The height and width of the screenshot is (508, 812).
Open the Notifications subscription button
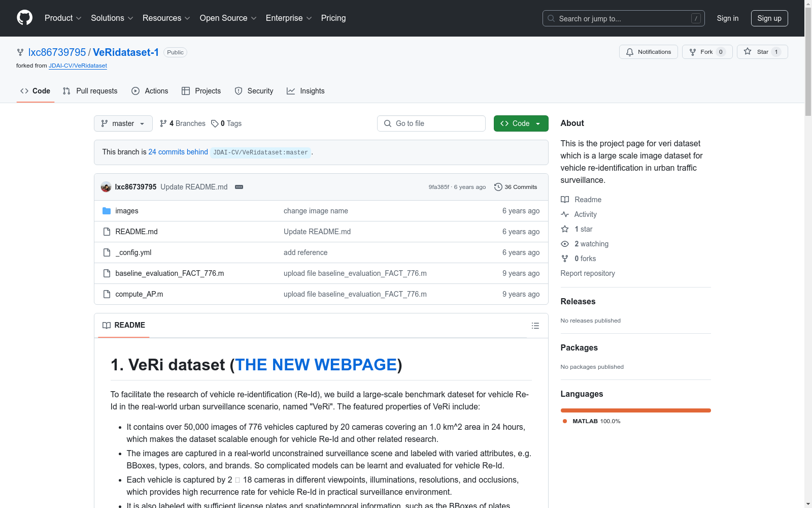pos(649,52)
